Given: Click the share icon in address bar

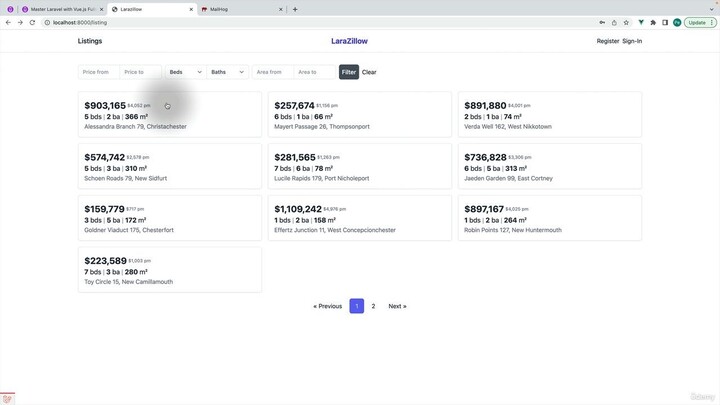Looking at the screenshot, I should 614,22.
